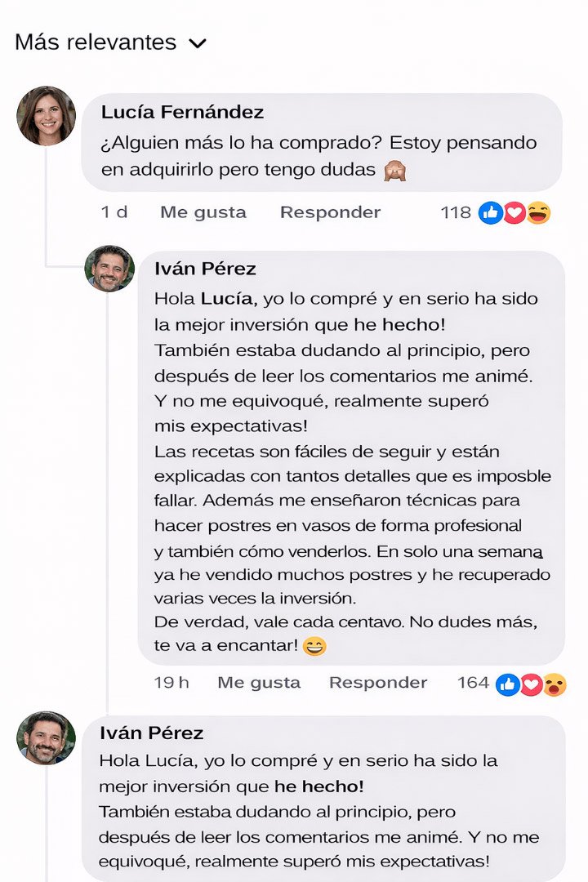Click the heart reaction icon beside 164
The height and width of the screenshot is (882, 588).
pyautogui.click(x=531, y=684)
